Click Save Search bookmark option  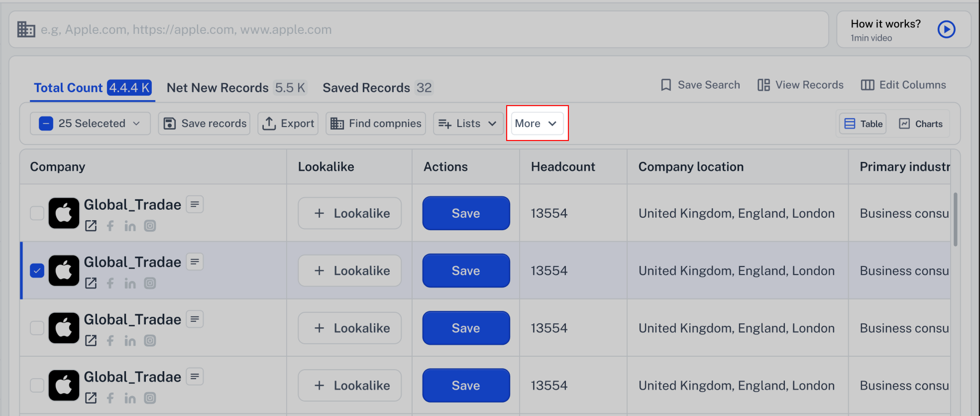pos(700,85)
